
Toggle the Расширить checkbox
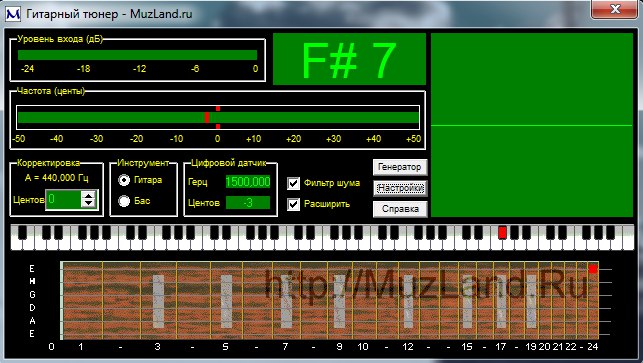293,204
